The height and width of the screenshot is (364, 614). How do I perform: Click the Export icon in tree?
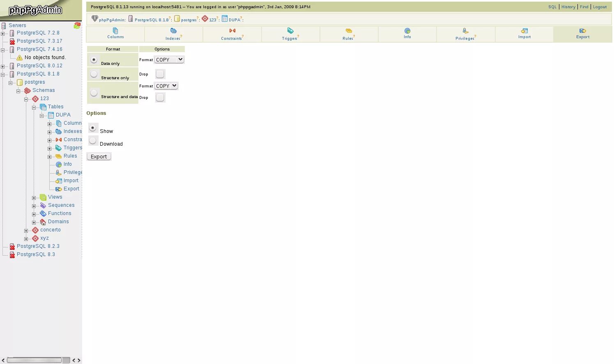pos(59,189)
